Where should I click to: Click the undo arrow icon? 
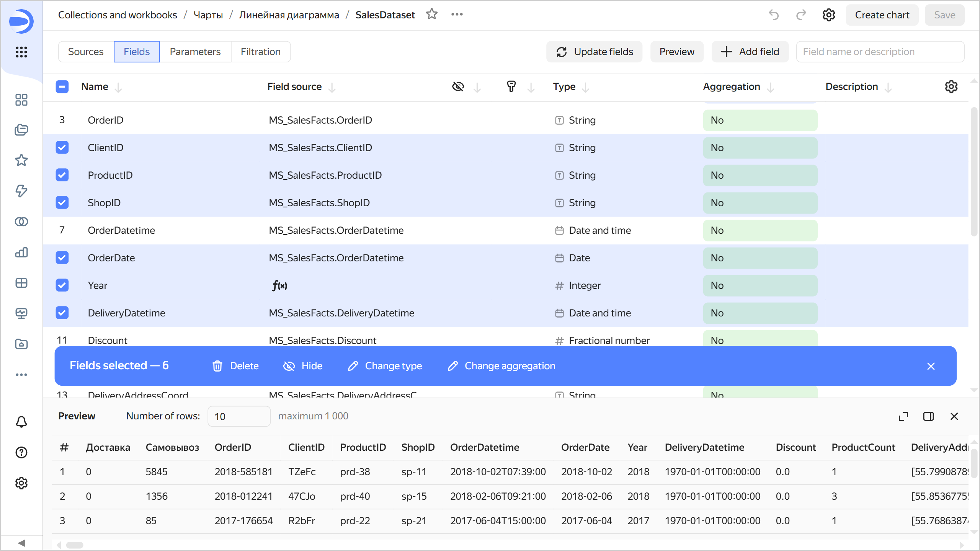point(774,15)
